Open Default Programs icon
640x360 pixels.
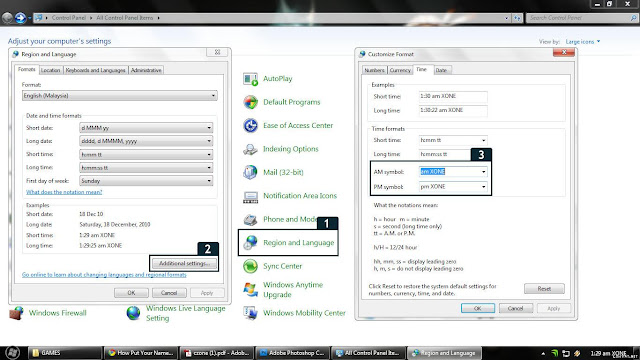click(x=250, y=102)
